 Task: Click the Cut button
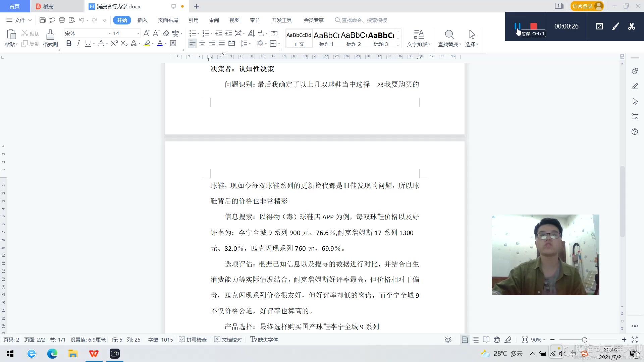coord(31,33)
